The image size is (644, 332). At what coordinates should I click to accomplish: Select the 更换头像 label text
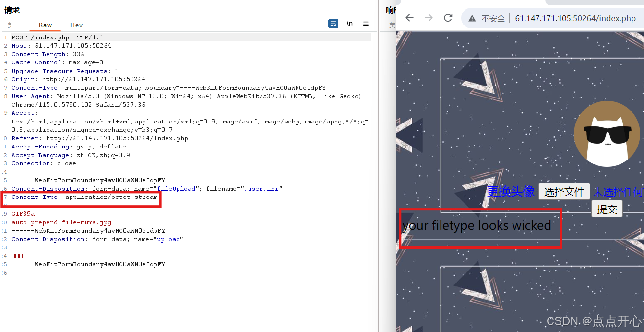tap(511, 191)
